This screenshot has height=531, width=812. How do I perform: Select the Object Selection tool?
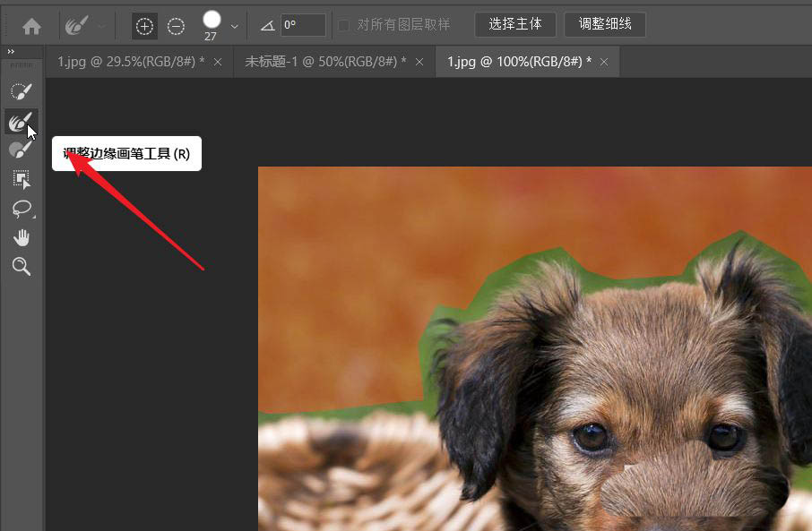22,179
